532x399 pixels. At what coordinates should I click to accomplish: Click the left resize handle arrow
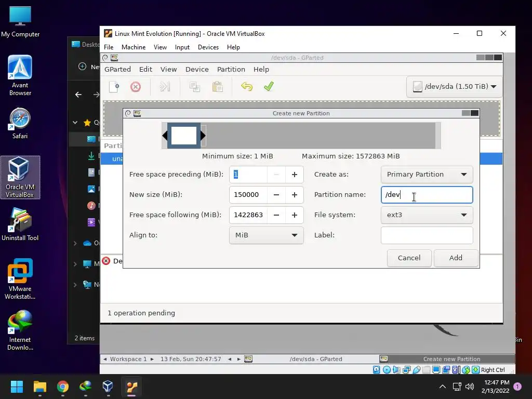point(165,136)
